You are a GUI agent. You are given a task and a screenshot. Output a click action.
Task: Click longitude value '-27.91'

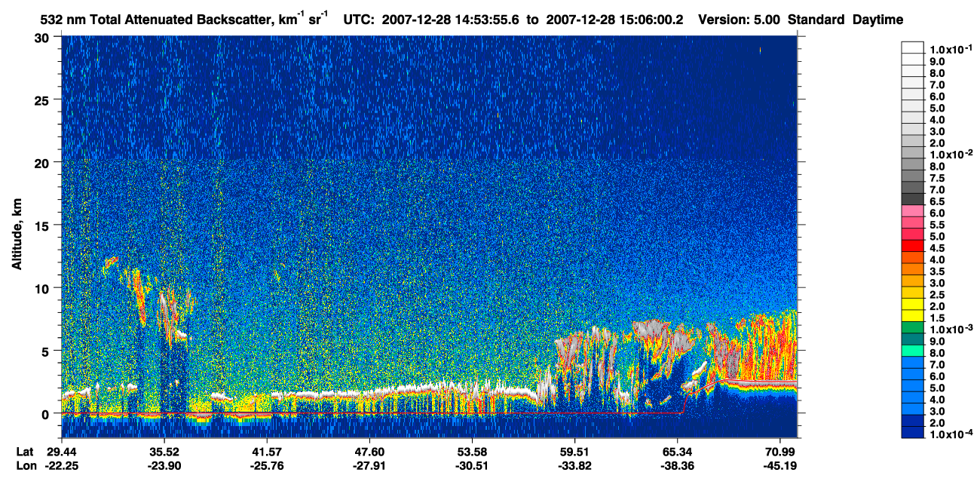369,465
